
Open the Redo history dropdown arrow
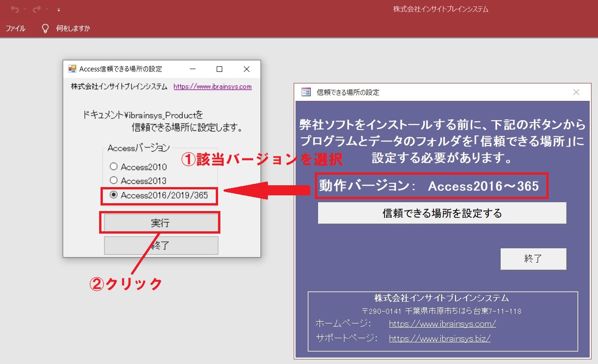(x=47, y=9)
